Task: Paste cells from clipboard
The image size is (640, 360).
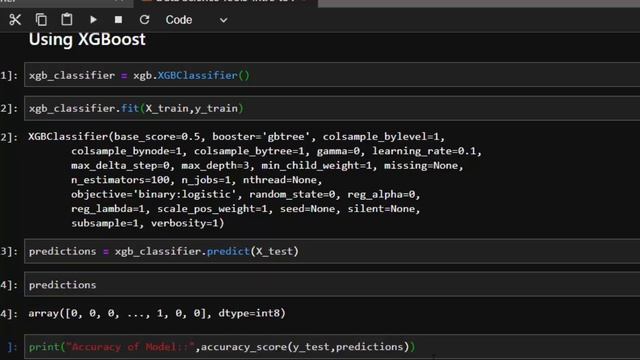Action: (x=67, y=20)
